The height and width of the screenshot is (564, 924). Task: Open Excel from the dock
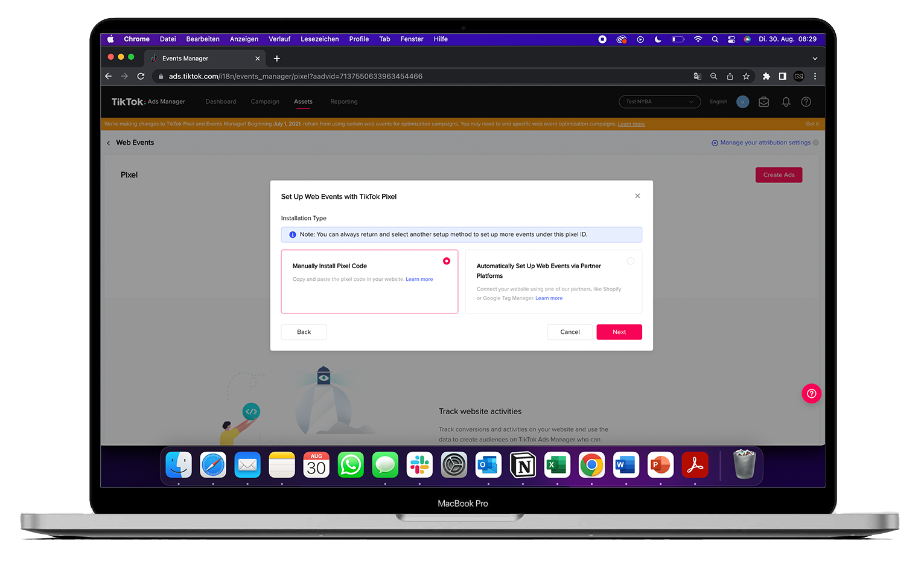click(557, 465)
